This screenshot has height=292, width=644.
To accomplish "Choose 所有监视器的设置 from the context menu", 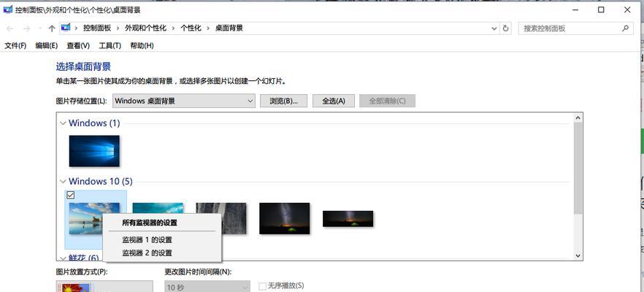I will (x=150, y=223).
